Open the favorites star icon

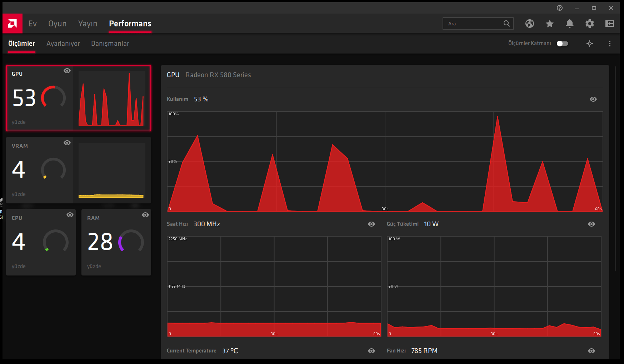(x=550, y=24)
